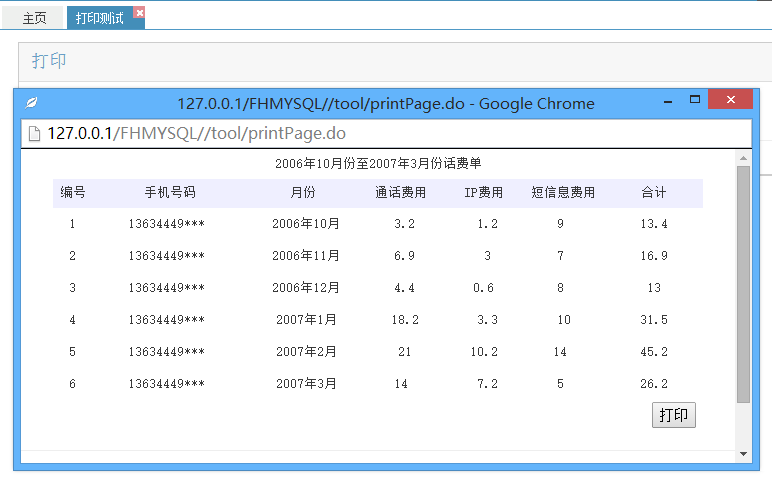The width and height of the screenshot is (772, 492).
Task: Focus the 127.0.0.1/FHMYSQL address bar field
Action: coord(386,133)
